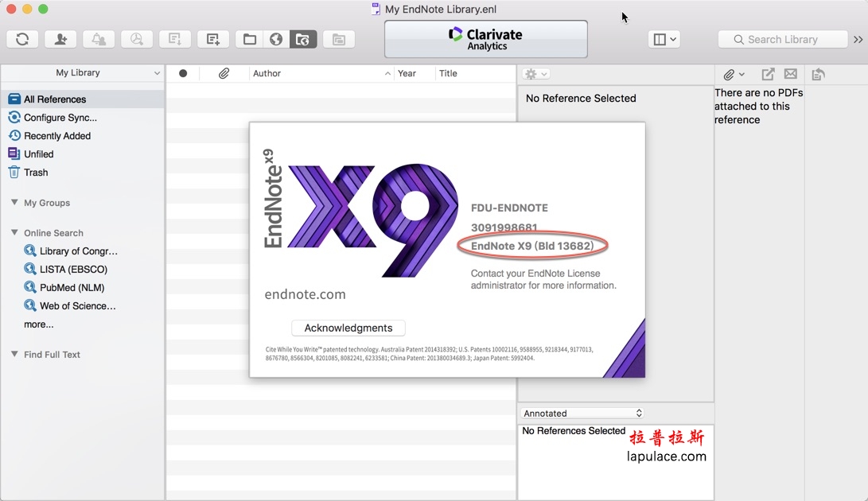Screen dimensions: 868x501
Task: Sort by Year column header
Action: click(414, 73)
